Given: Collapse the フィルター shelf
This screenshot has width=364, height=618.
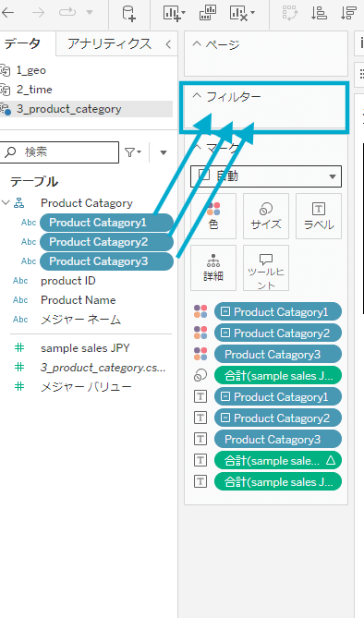Looking at the screenshot, I should tap(197, 96).
